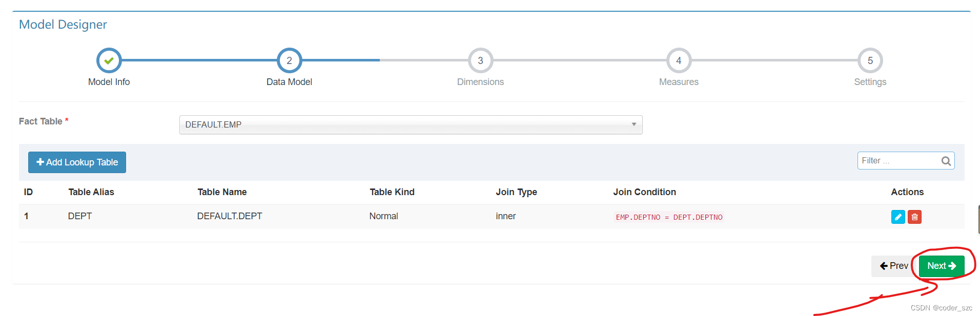Screen dimensions: 980x316
Task: Jump to step 3 Dimensions circle
Action: (x=480, y=60)
